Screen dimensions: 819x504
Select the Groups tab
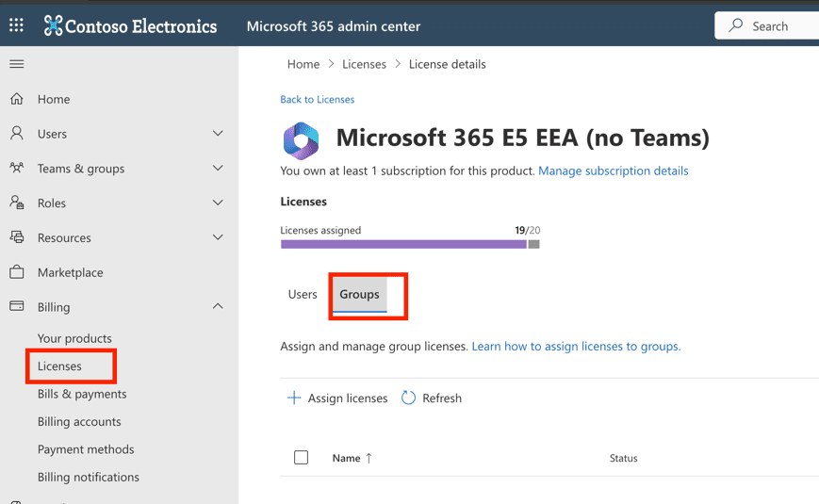click(x=359, y=295)
